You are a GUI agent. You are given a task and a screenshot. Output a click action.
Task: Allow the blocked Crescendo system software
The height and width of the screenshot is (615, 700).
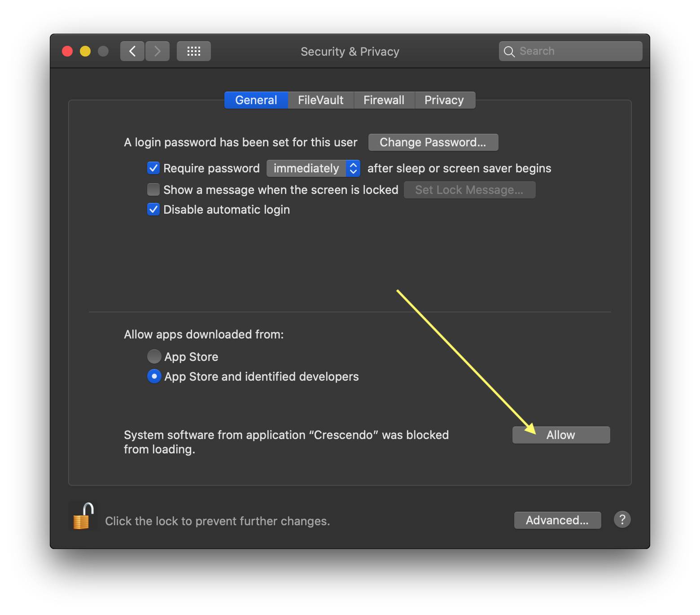click(x=560, y=435)
